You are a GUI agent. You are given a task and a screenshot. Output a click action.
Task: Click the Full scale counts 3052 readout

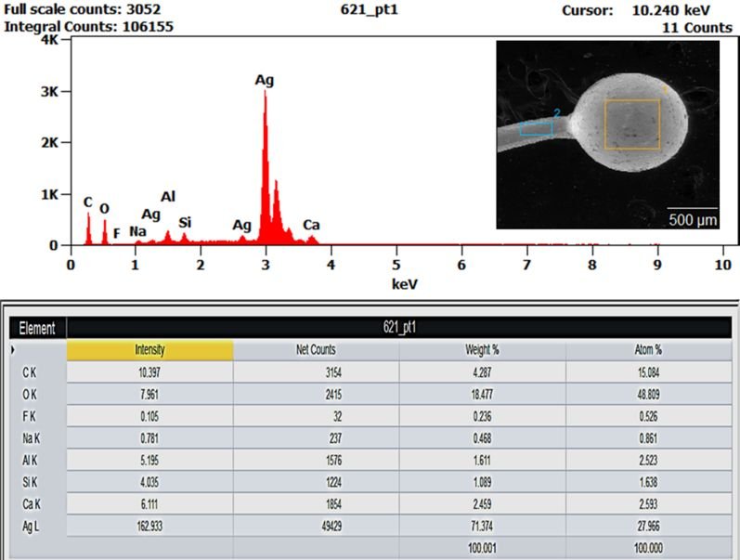pos(82,9)
